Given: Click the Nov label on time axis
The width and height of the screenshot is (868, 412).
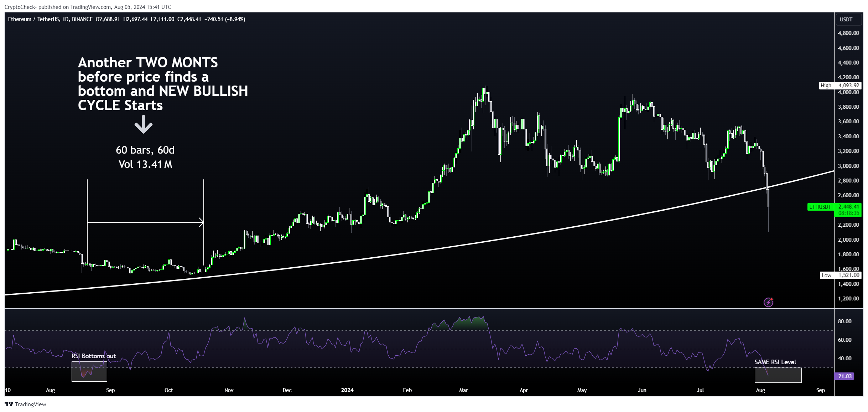Looking at the screenshot, I should click(229, 390).
